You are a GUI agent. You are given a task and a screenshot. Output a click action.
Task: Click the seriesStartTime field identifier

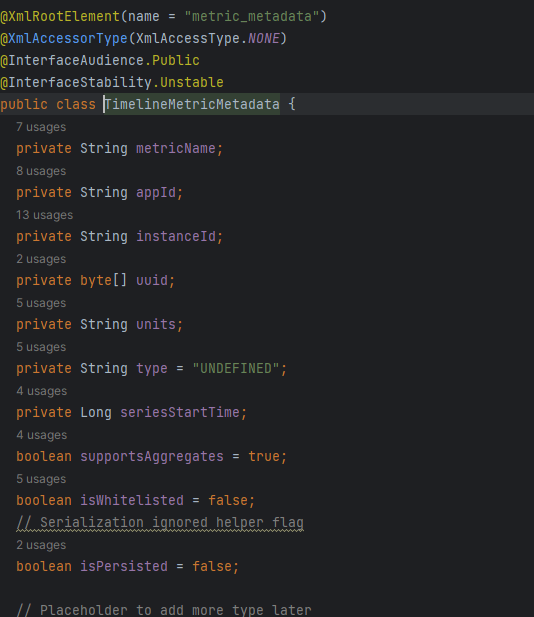pos(180,413)
